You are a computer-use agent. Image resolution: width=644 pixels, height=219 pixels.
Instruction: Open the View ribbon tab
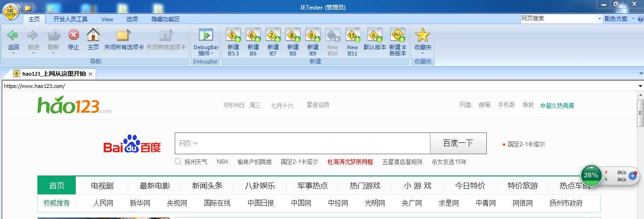[107, 19]
